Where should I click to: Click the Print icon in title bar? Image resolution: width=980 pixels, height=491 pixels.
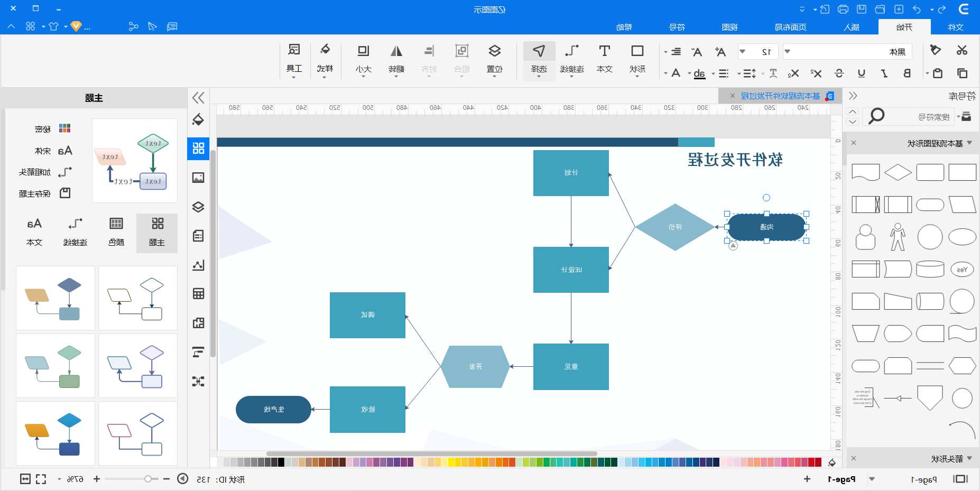coord(843,10)
